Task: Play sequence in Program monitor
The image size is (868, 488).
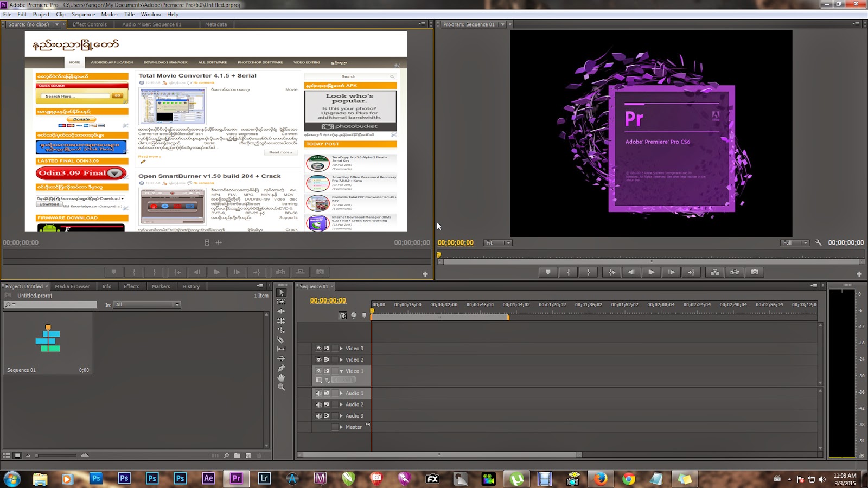Action: point(652,272)
